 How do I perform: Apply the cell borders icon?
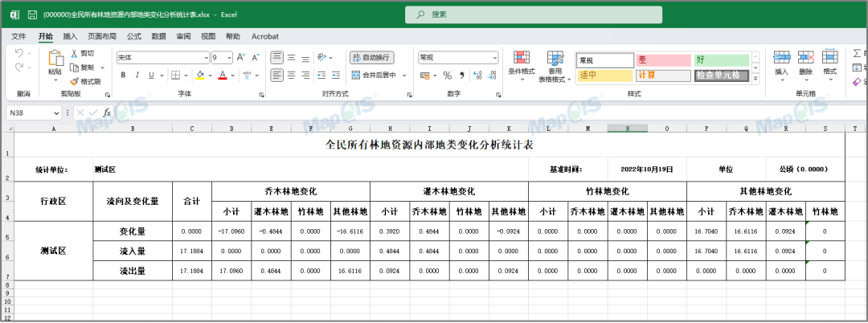click(175, 76)
